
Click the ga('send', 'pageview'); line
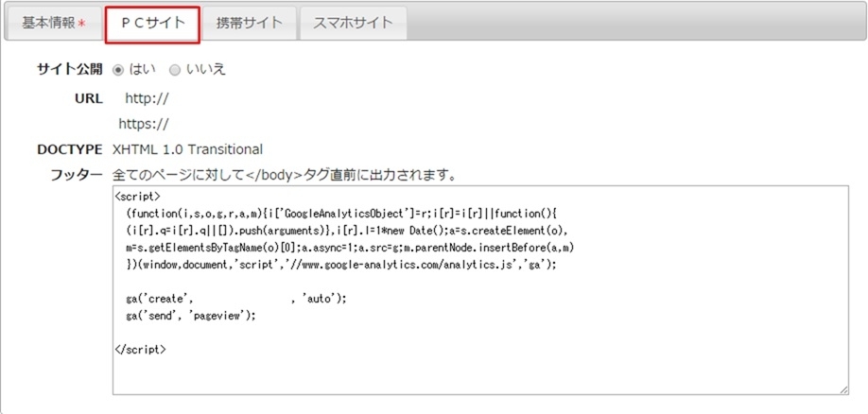[x=191, y=316]
